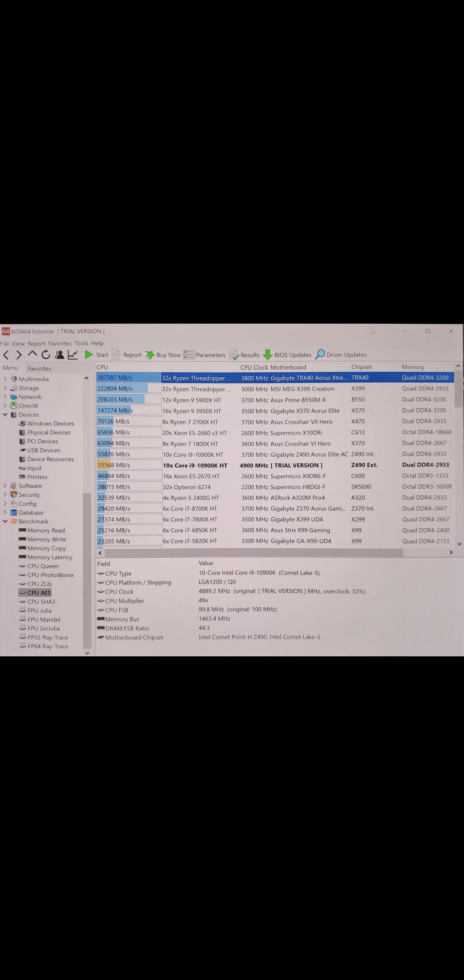Open the user profile toolbar icon
Image resolution: width=464 pixels, height=980 pixels.
[x=59, y=355]
